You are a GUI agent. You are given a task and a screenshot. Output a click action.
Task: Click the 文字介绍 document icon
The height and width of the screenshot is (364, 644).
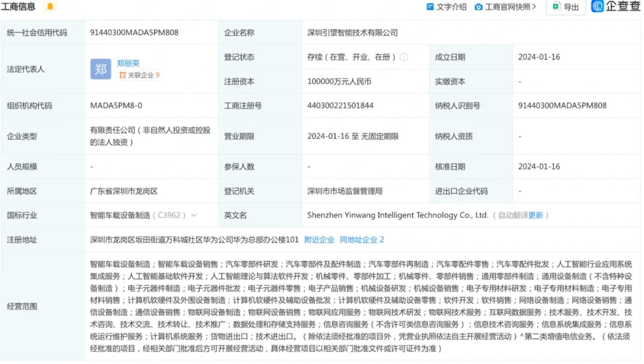pyautogui.click(x=430, y=7)
